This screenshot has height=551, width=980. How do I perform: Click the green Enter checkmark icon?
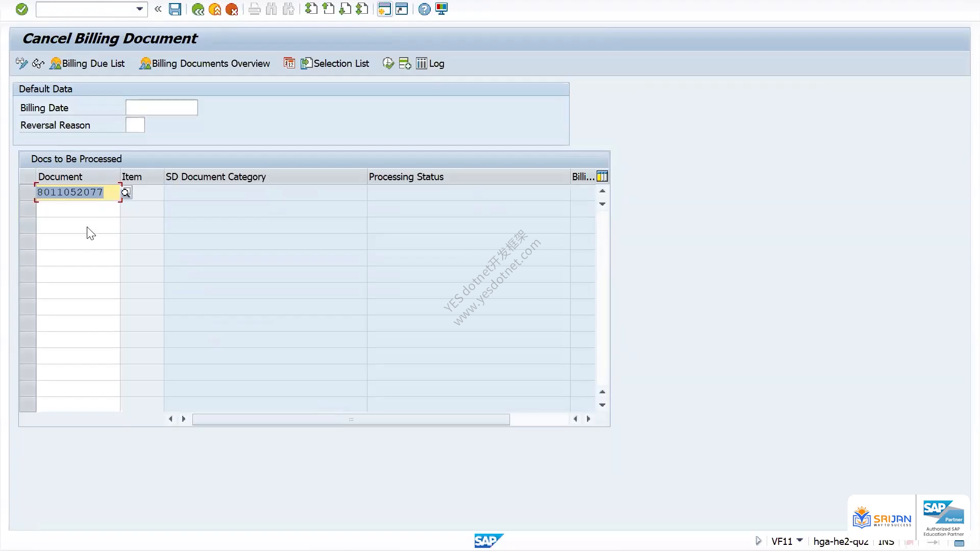point(21,9)
